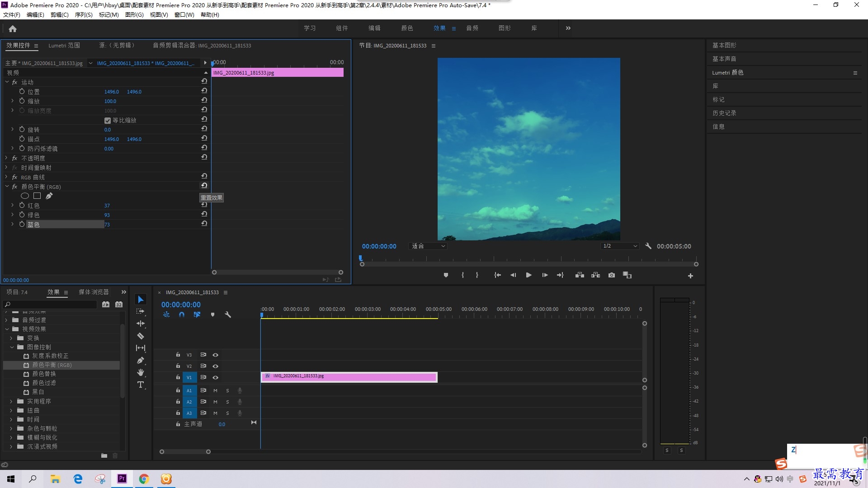Screen dimensions: 868x488
Task: Mark In point in program monitor
Action: 462,275
